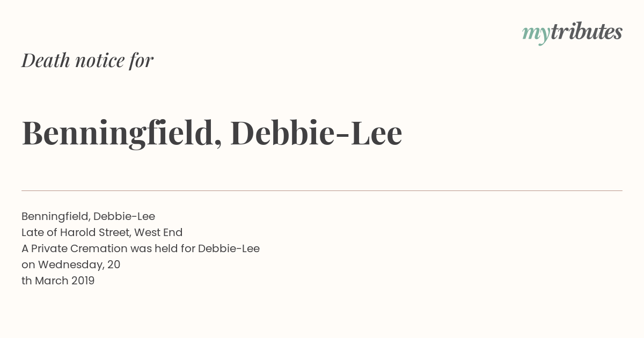The height and width of the screenshot is (338, 644).
Task: Select the number "20" after Wednesday
Action: tap(114, 264)
